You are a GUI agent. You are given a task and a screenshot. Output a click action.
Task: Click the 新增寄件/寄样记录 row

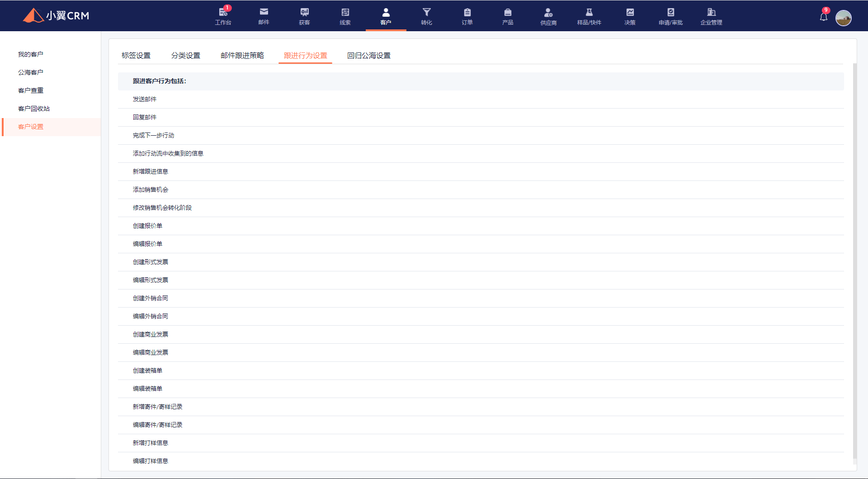[x=481, y=407]
